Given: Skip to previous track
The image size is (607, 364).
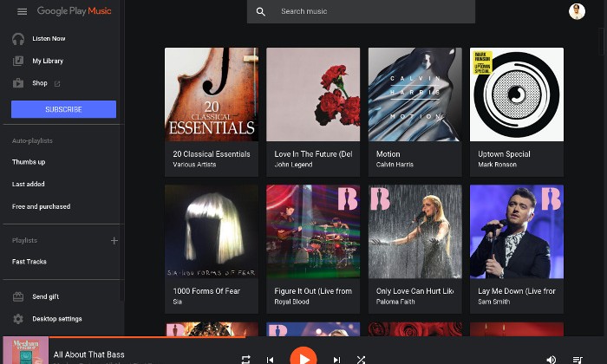Looking at the screenshot, I should coord(271,360).
